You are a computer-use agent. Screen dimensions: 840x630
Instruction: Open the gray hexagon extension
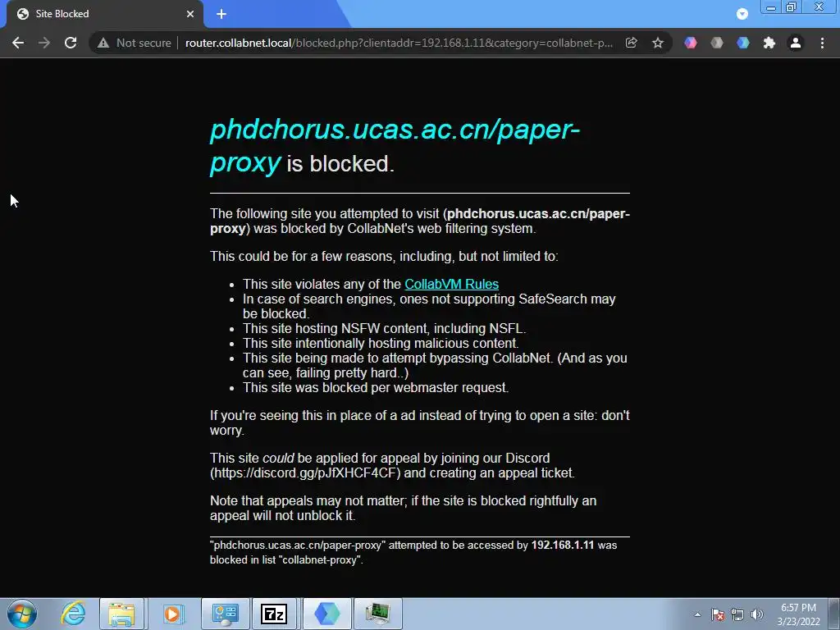coord(717,43)
